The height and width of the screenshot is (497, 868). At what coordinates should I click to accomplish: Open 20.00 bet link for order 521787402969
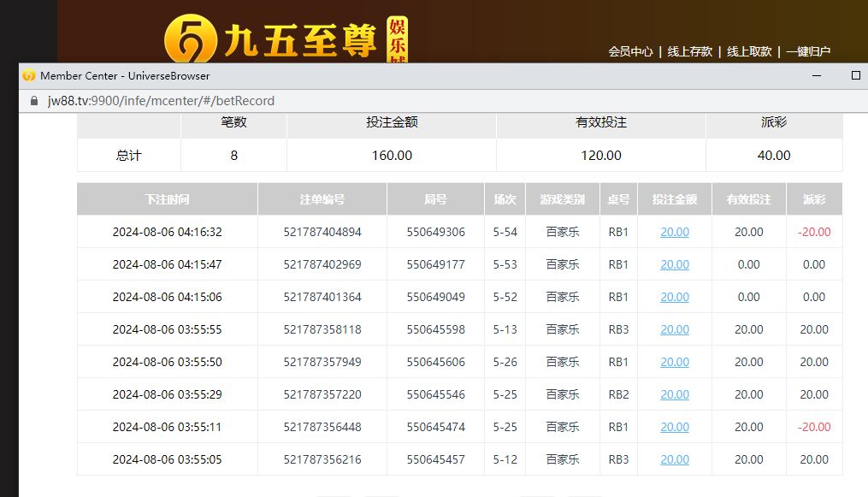pyautogui.click(x=674, y=264)
